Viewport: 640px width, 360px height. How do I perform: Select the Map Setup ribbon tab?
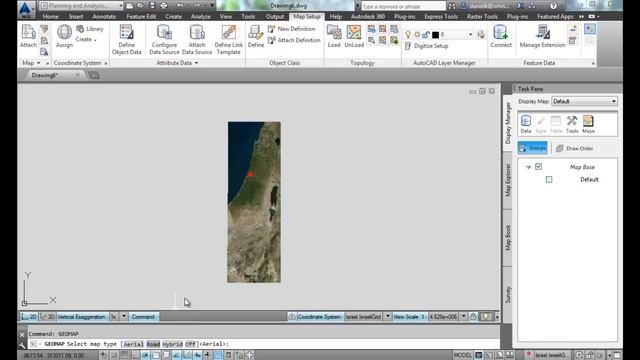[x=307, y=17]
